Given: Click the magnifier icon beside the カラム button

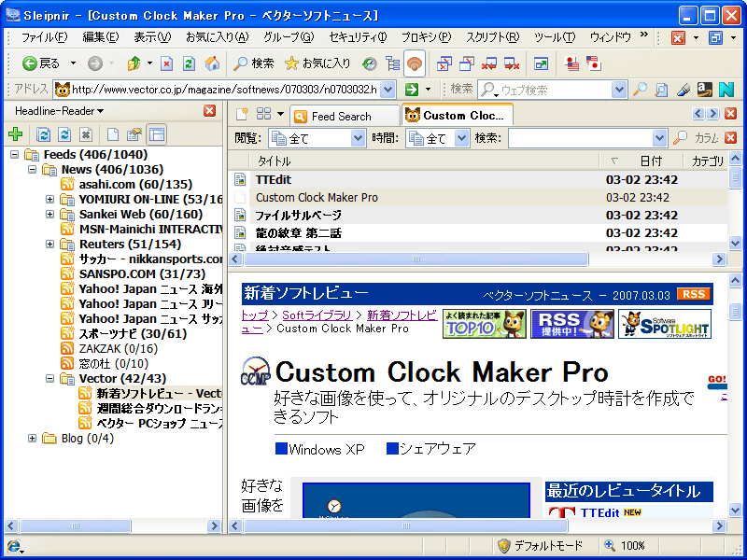Looking at the screenshot, I should click(680, 138).
